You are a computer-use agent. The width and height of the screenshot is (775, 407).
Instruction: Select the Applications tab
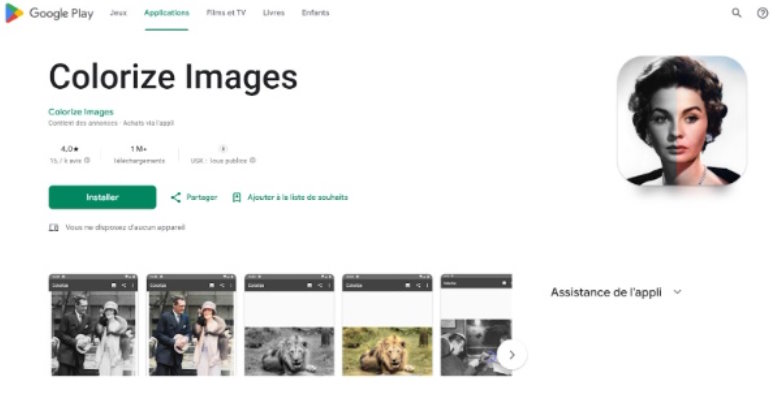[x=167, y=13]
